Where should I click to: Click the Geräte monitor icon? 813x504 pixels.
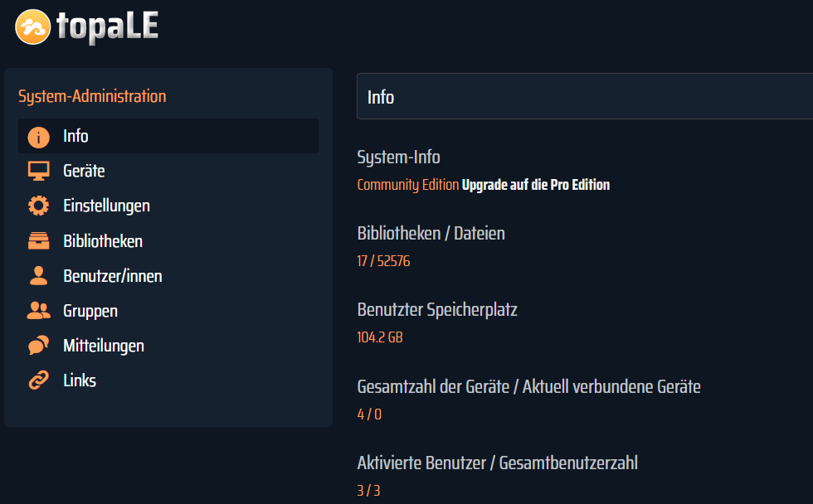pyautogui.click(x=39, y=172)
